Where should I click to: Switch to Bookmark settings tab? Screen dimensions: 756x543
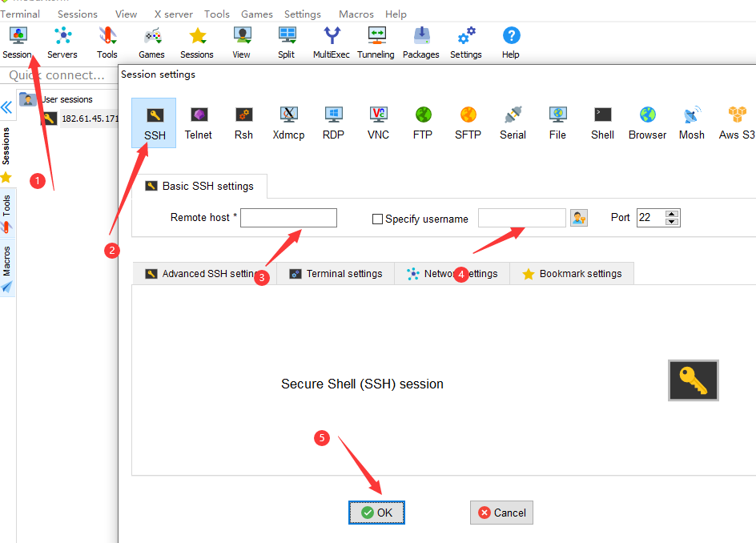coord(572,273)
